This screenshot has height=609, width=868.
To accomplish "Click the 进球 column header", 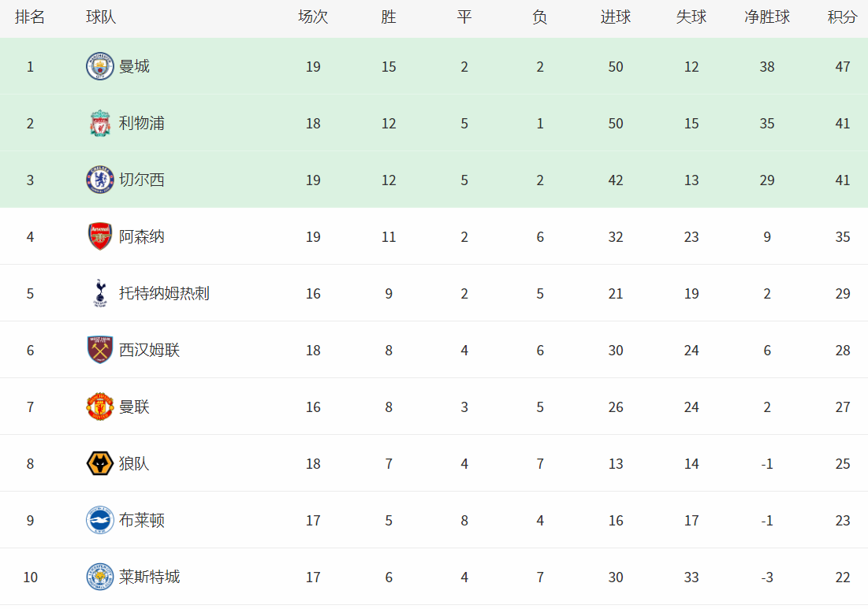I will pyautogui.click(x=616, y=17).
